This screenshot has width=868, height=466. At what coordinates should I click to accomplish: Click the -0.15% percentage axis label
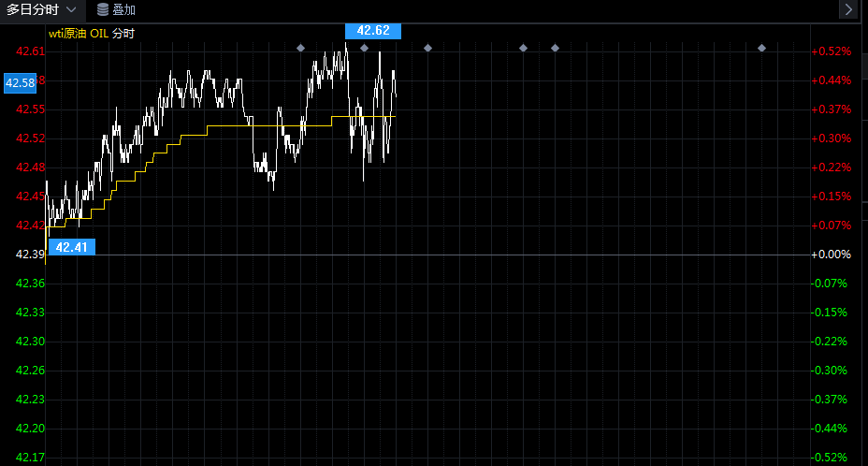click(830, 312)
